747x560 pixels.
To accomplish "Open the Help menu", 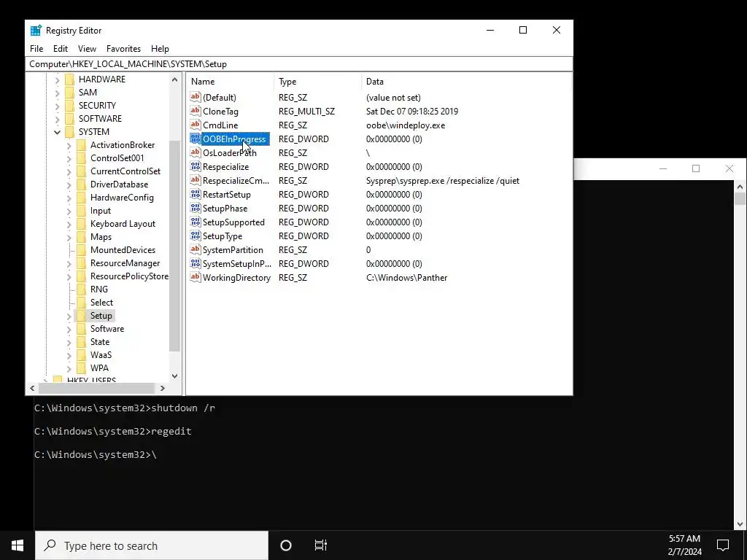I will pyautogui.click(x=160, y=49).
